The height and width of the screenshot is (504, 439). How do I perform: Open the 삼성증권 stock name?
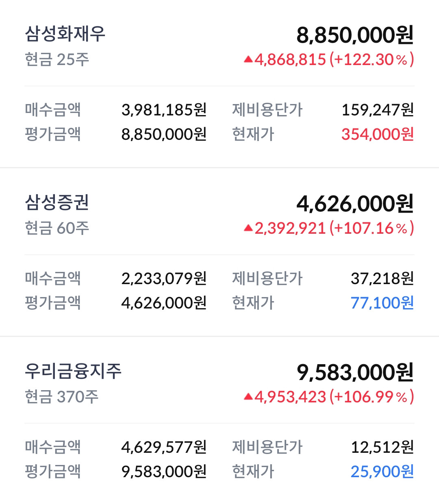point(57,202)
